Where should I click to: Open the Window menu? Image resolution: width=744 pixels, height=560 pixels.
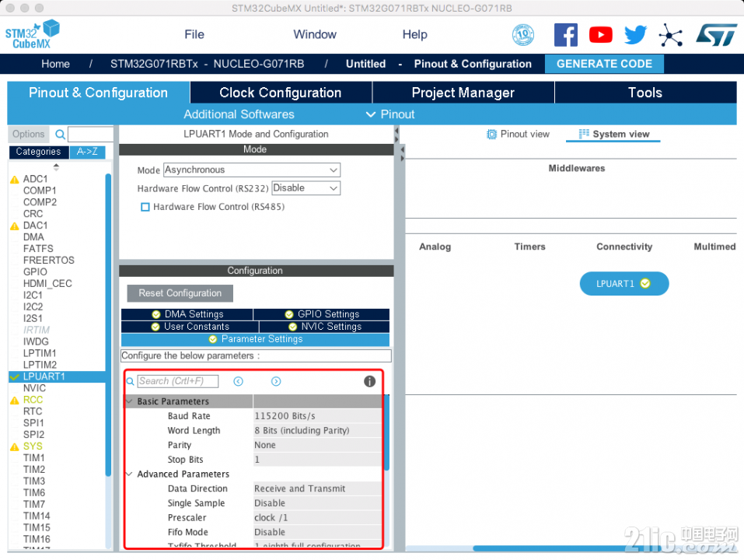click(x=315, y=35)
